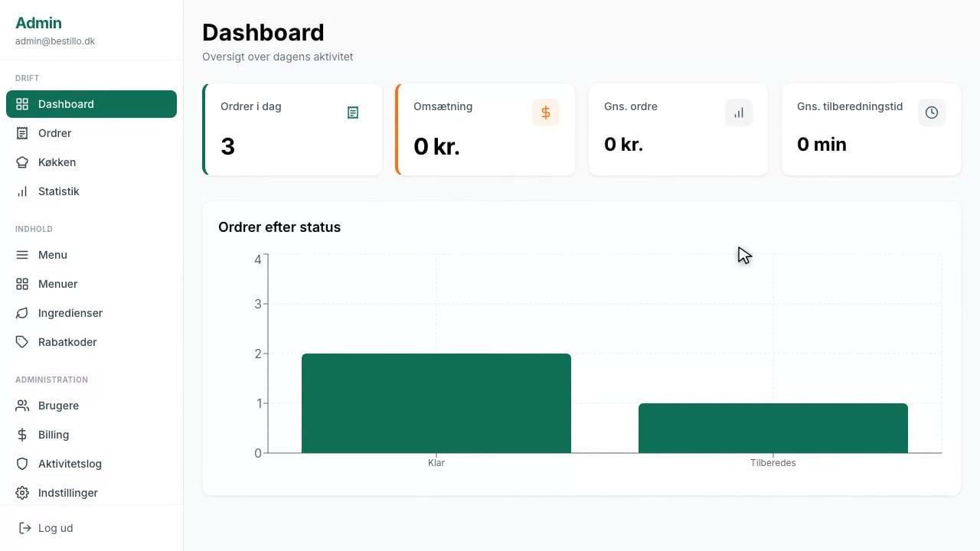Click the 0 min preparation time value
Viewport: 980px width, 551px height.
click(x=822, y=144)
